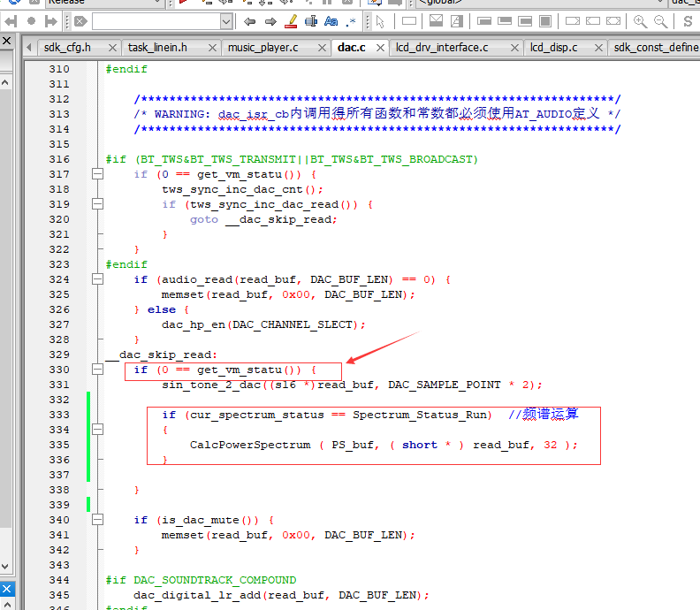Toggle regular expression search option
This screenshot has height=610, width=700.
pos(352,21)
